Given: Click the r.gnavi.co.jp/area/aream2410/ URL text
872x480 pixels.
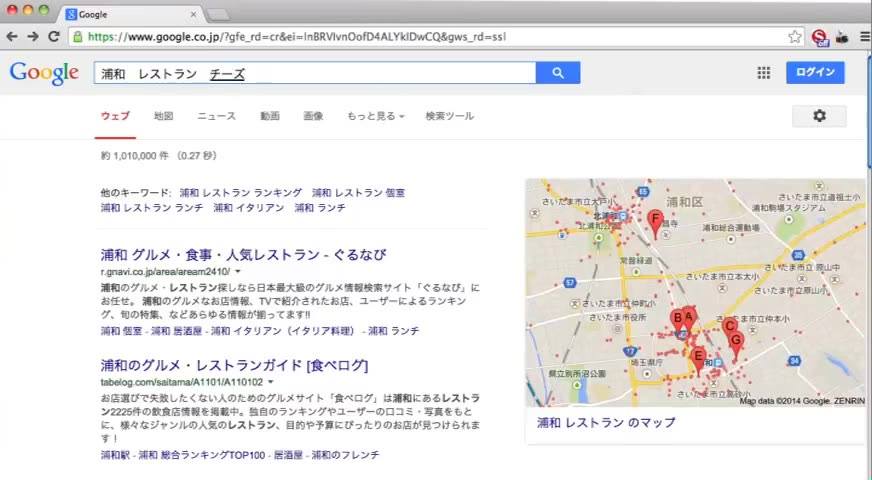Looking at the screenshot, I should 165,271.
